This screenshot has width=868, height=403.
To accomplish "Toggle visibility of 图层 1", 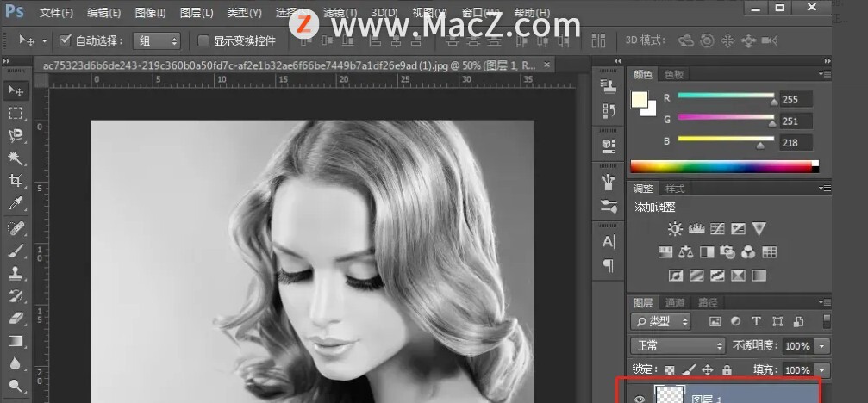I will [x=640, y=398].
